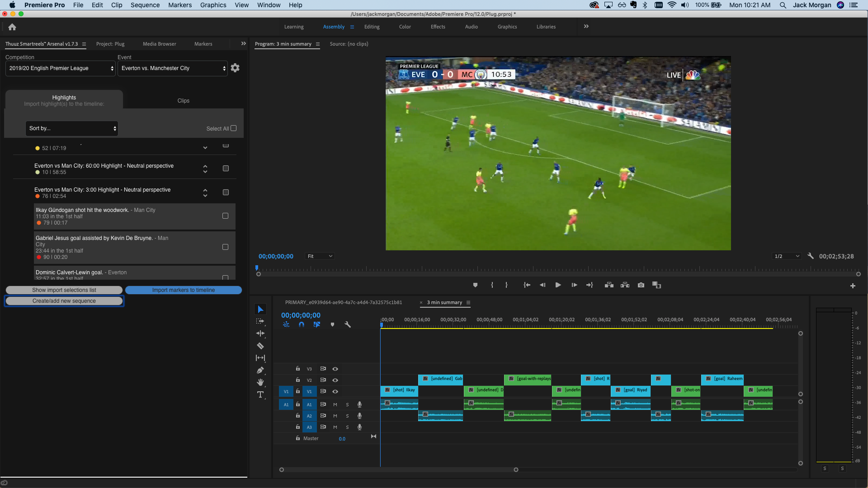Viewport: 868px width, 488px height.
Task: Click Create/add new sequence button
Action: (x=64, y=301)
